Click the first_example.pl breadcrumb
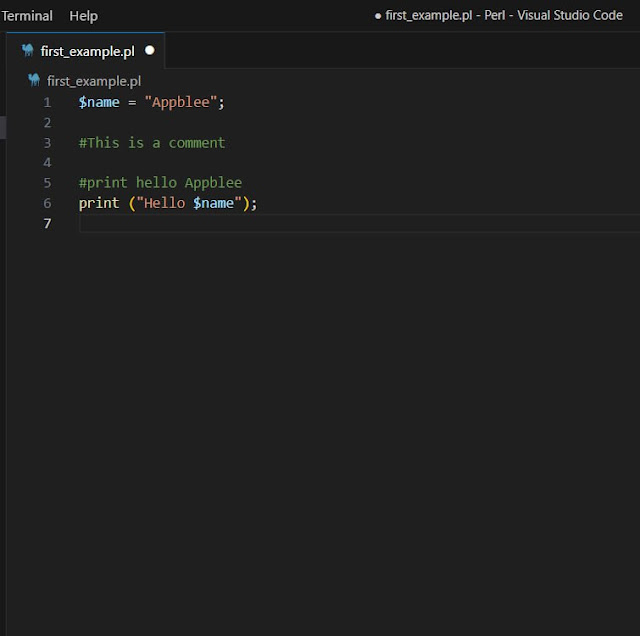This screenshot has width=640, height=636. [94, 81]
